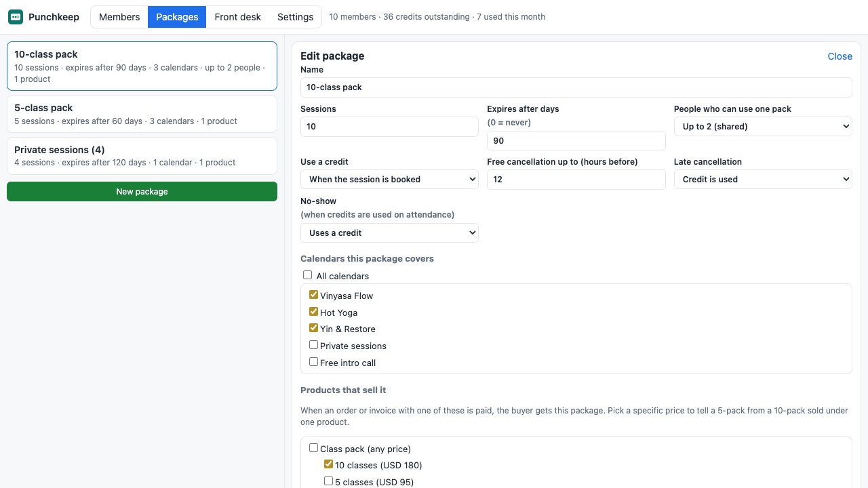This screenshot has width=868, height=488.
Task: Click the Calendars this package covers heading
Action: pyautogui.click(x=367, y=259)
